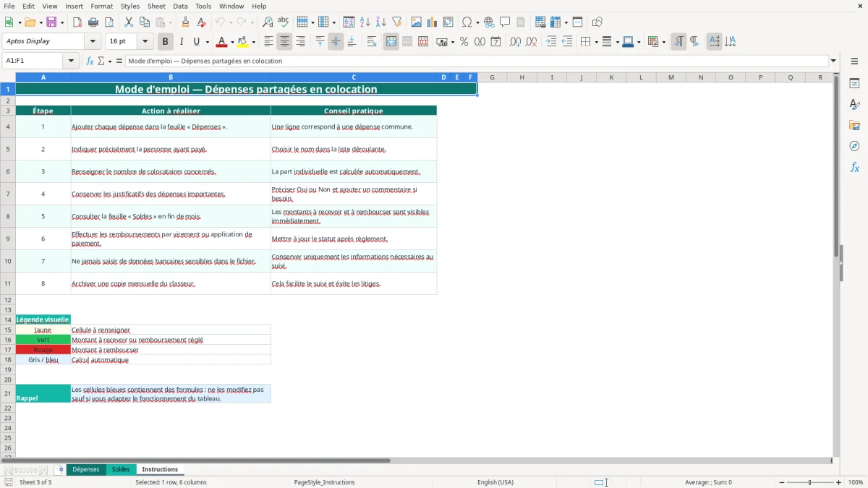Open sidebar Styles panel
The width and height of the screenshot is (868, 488).
point(854,104)
